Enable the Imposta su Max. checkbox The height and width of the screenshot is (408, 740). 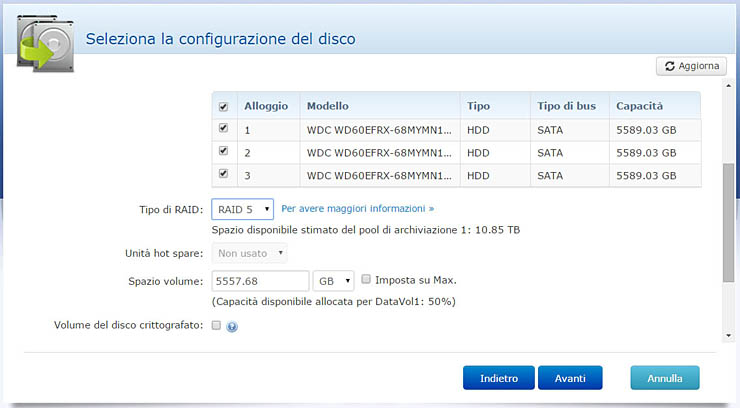point(367,280)
